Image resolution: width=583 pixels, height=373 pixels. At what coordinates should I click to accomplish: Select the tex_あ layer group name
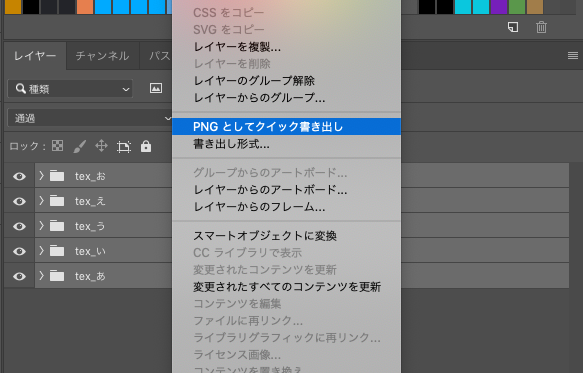90,276
